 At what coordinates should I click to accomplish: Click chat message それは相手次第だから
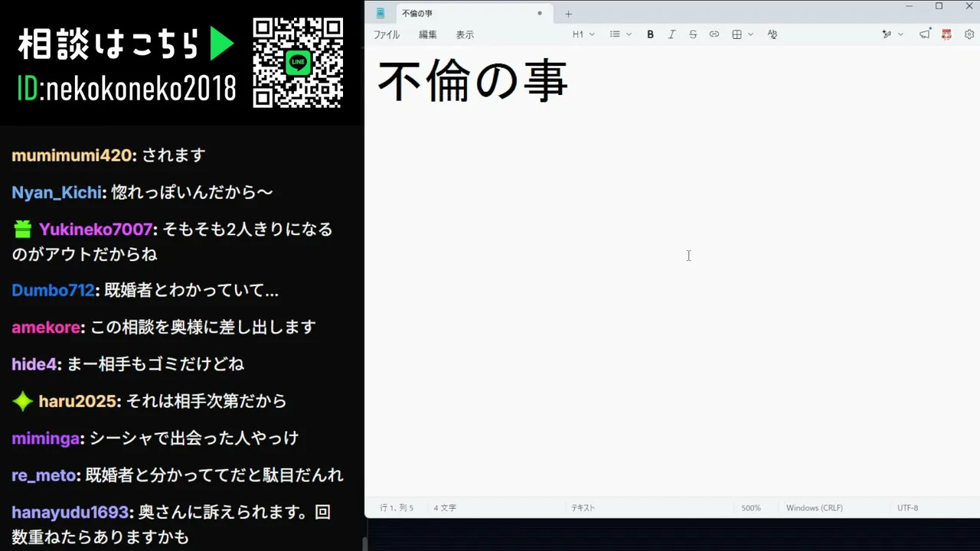click(x=206, y=400)
